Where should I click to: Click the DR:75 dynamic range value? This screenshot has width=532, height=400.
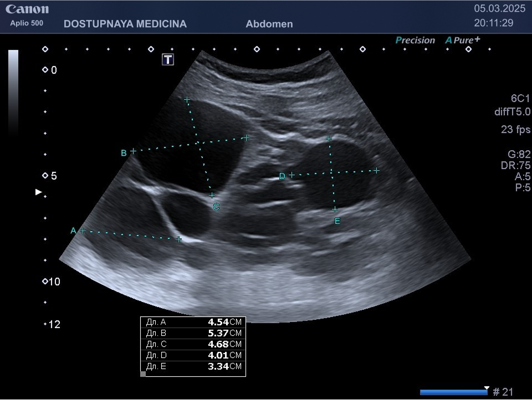click(515, 166)
